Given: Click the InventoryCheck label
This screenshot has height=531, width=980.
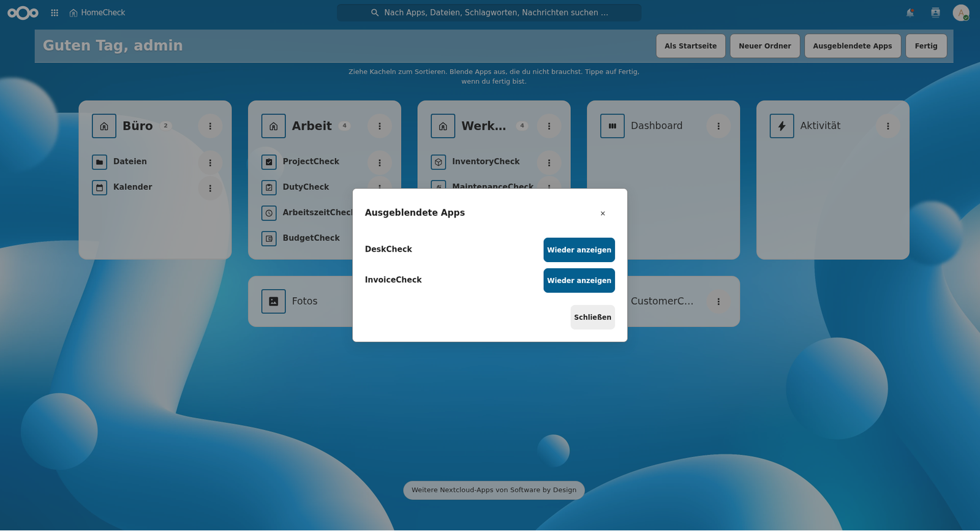Looking at the screenshot, I should pyautogui.click(x=486, y=162).
